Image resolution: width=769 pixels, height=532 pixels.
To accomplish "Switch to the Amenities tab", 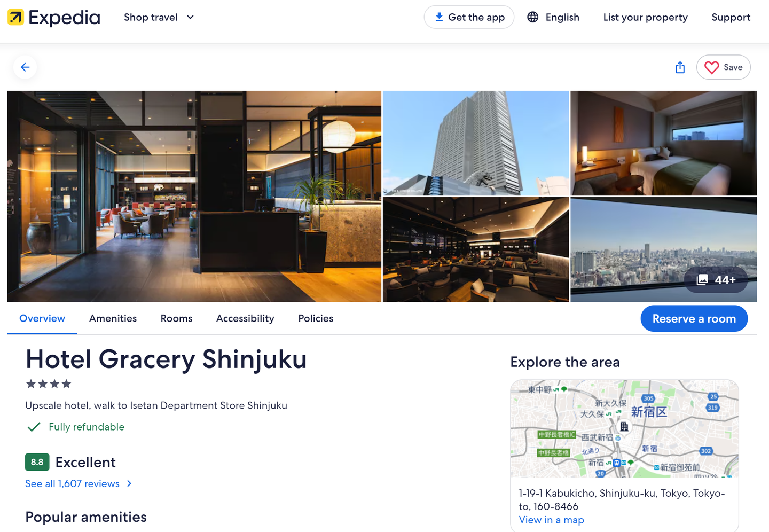I will tap(113, 318).
